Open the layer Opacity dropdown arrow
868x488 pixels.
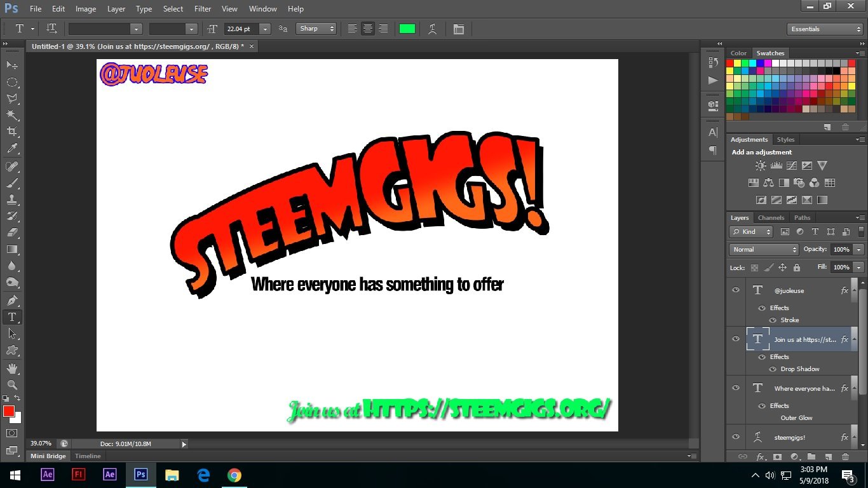[x=859, y=250]
